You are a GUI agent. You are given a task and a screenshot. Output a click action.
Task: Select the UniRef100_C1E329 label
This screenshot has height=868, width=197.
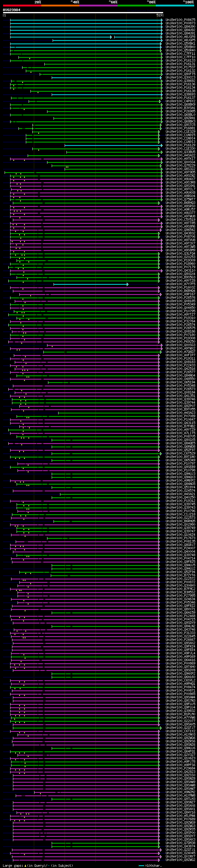(x=180, y=131)
